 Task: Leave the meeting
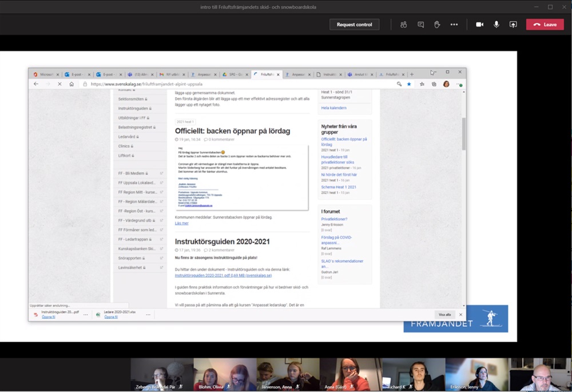(545, 25)
